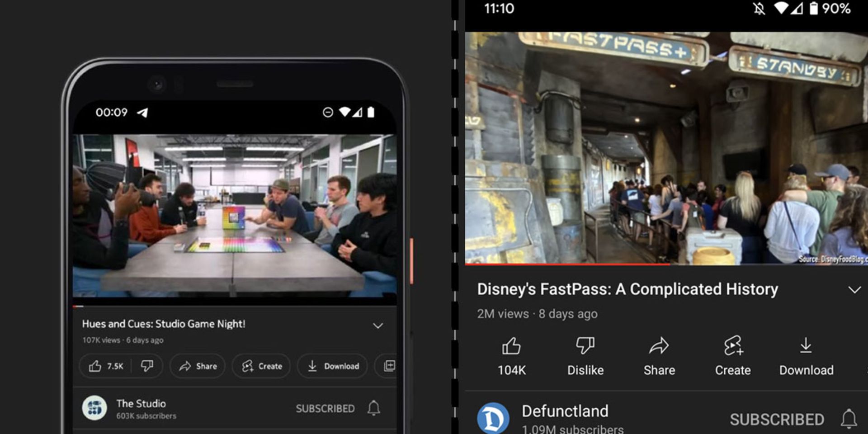Tap '107K views · 6 days ago' text
The width and height of the screenshot is (868, 434).
tap(123, 340)
